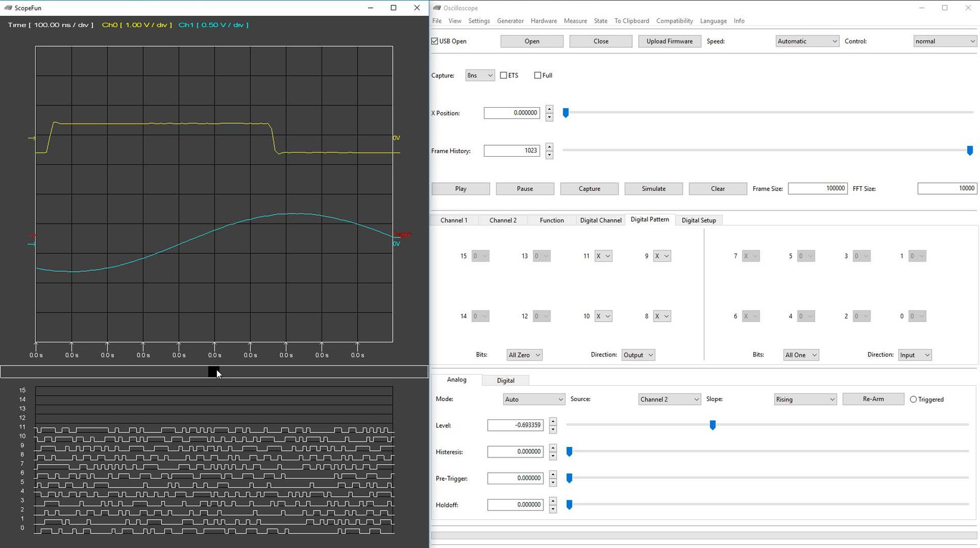Change the Output direction dropdown

(x=638, y=355)
